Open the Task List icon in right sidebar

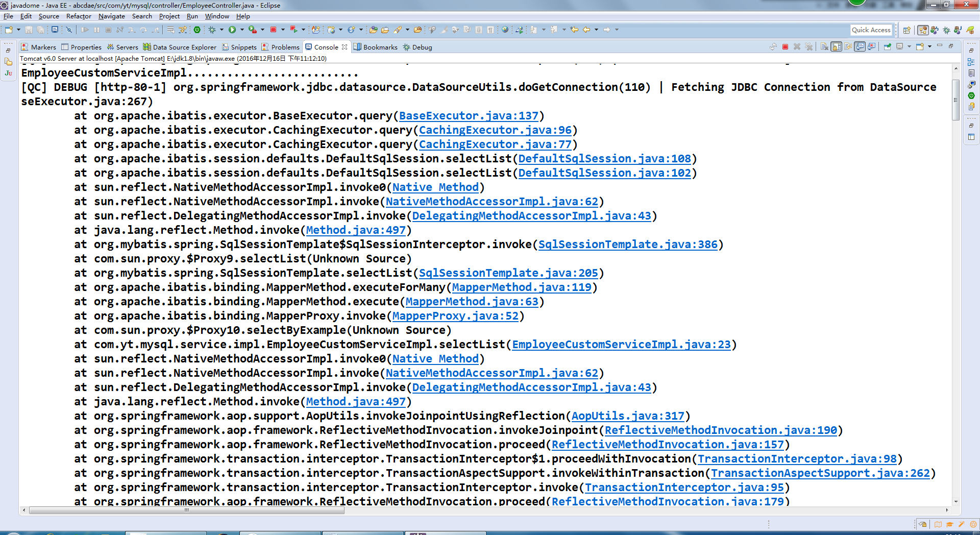971,73
